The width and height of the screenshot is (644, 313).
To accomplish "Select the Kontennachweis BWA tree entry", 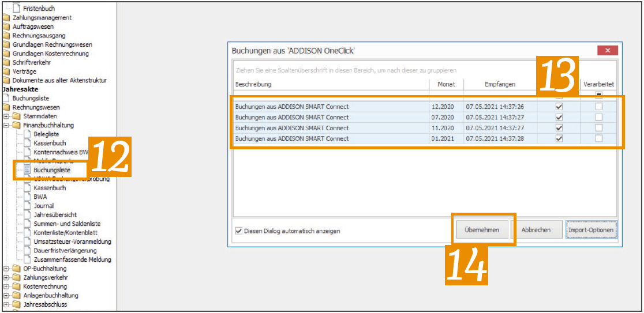I will point(61,152).
